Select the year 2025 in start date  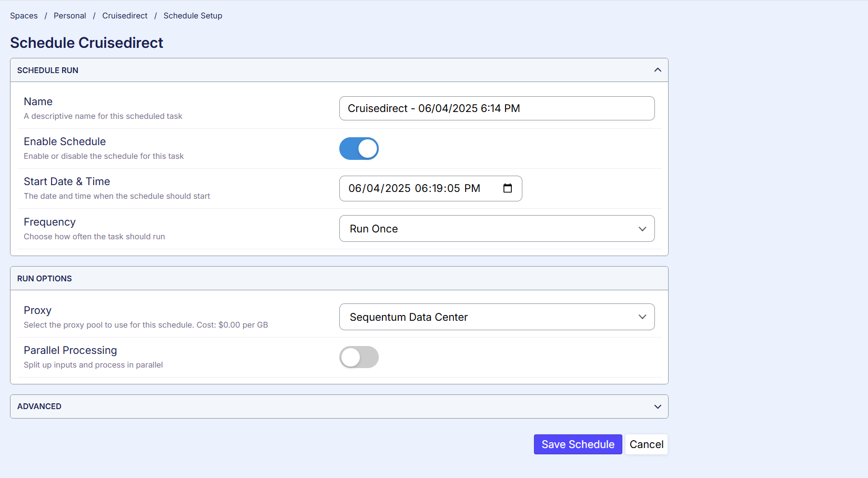(397, 188)
